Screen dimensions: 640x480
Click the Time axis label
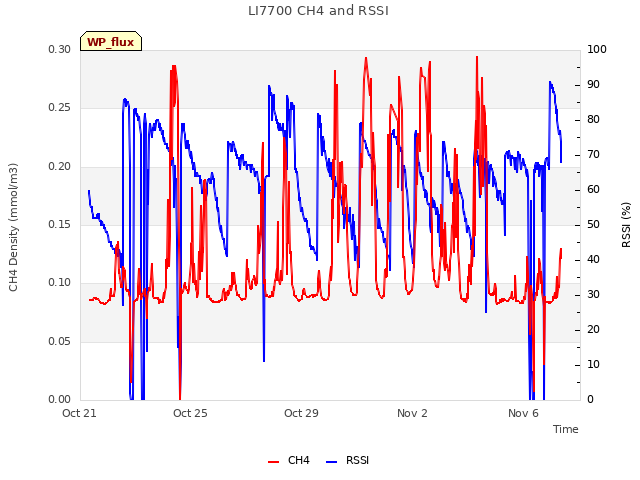(x=566, y=429)
